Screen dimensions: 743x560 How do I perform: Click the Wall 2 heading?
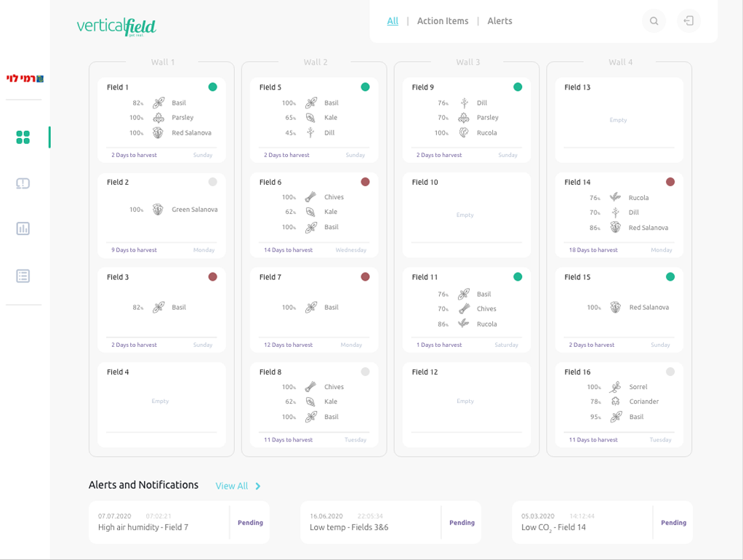pyautogui.click(x=315, y=62)
